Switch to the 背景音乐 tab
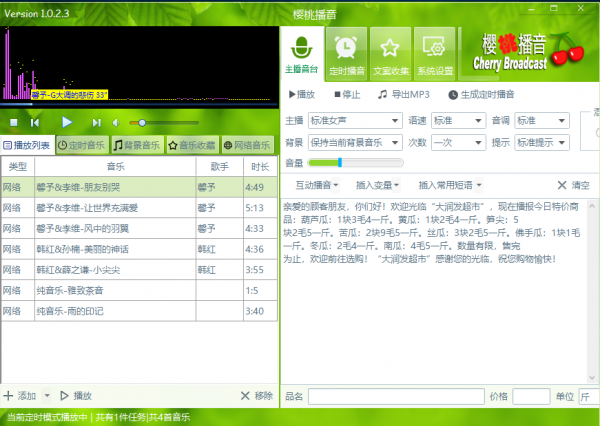 (x=137, y=145)
